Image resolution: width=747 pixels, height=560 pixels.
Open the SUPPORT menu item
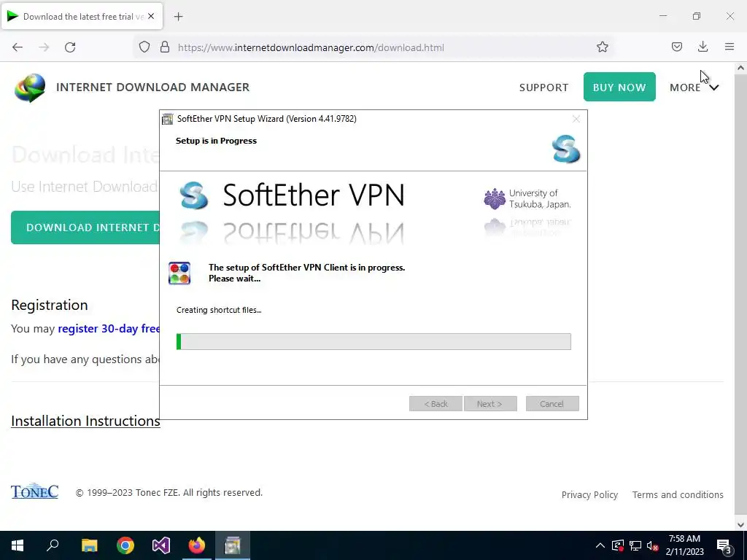pos(543,87)
